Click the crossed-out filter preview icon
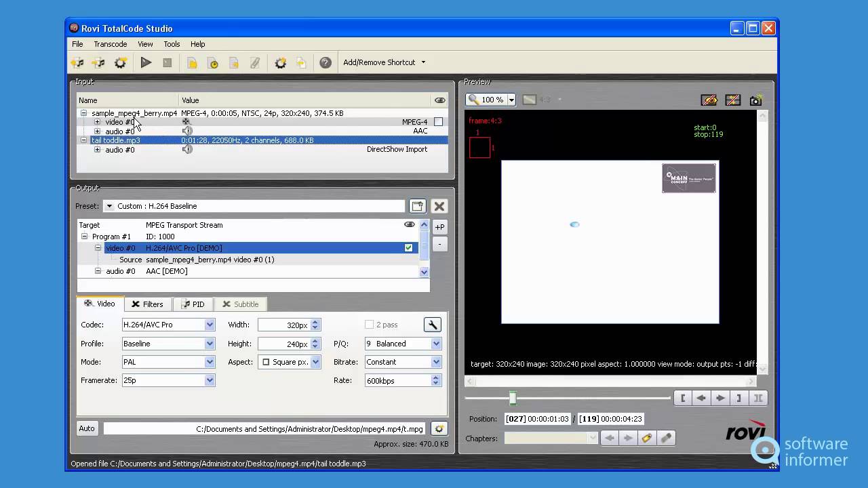This screenshot has height=488, width=868. coord(733,100)
